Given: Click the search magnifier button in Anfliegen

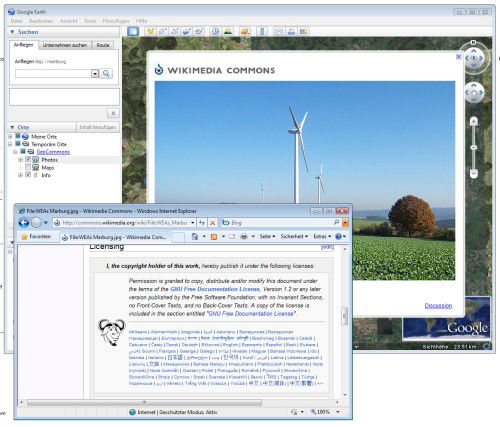Looking at the screenshot, I should click(106, 73).
